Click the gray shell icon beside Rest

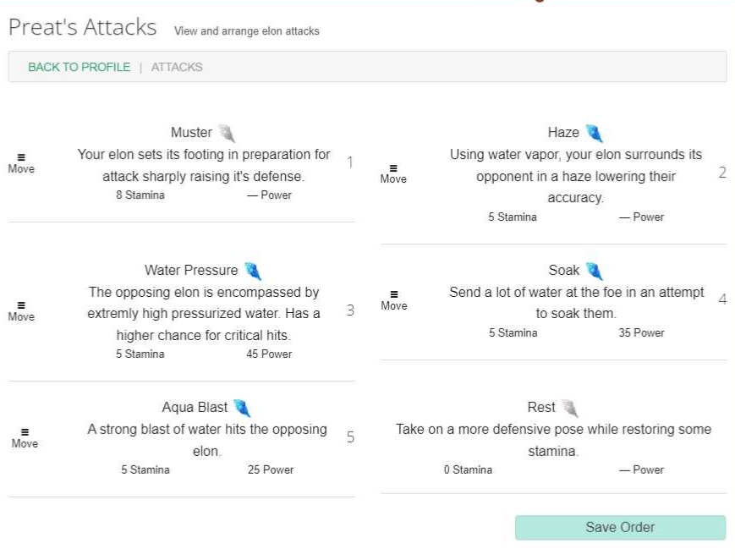570,408
